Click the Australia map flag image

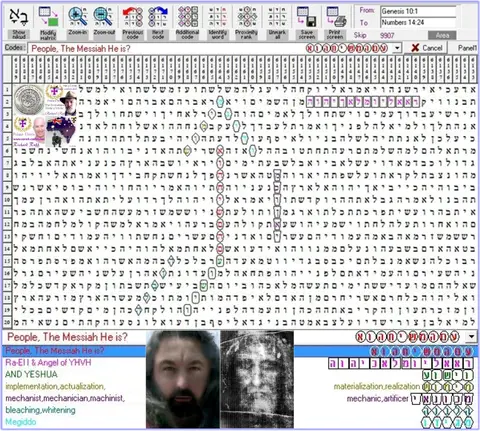pyautogui.click(x=61, y=131)
